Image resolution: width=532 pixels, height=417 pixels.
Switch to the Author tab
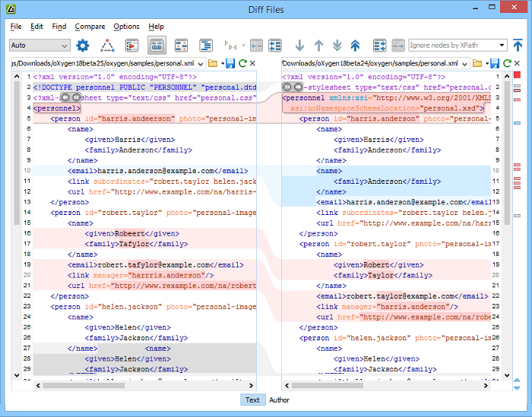coord(279,400)
